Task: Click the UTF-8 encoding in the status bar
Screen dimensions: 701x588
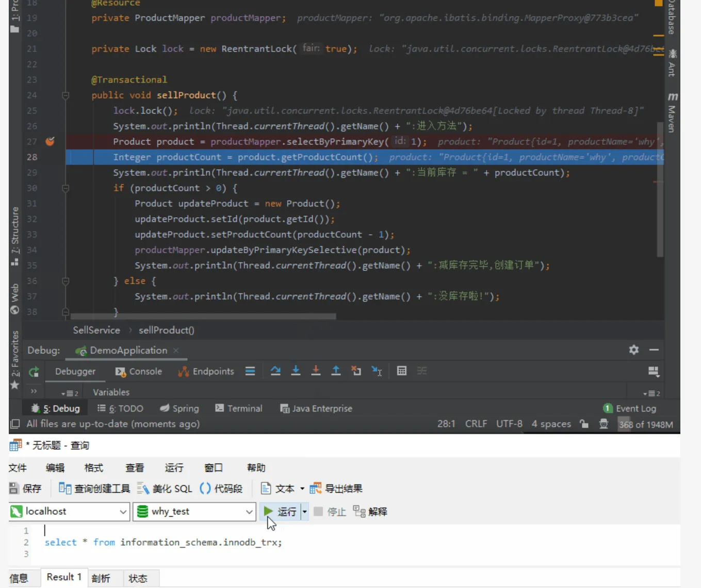Action: 509,424
